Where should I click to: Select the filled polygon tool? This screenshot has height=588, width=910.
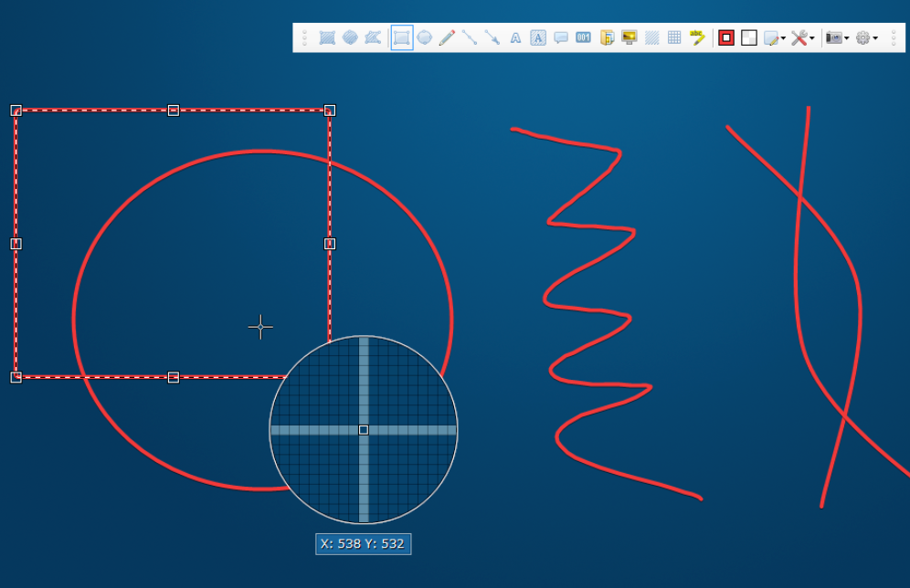(x=373, y=38)
